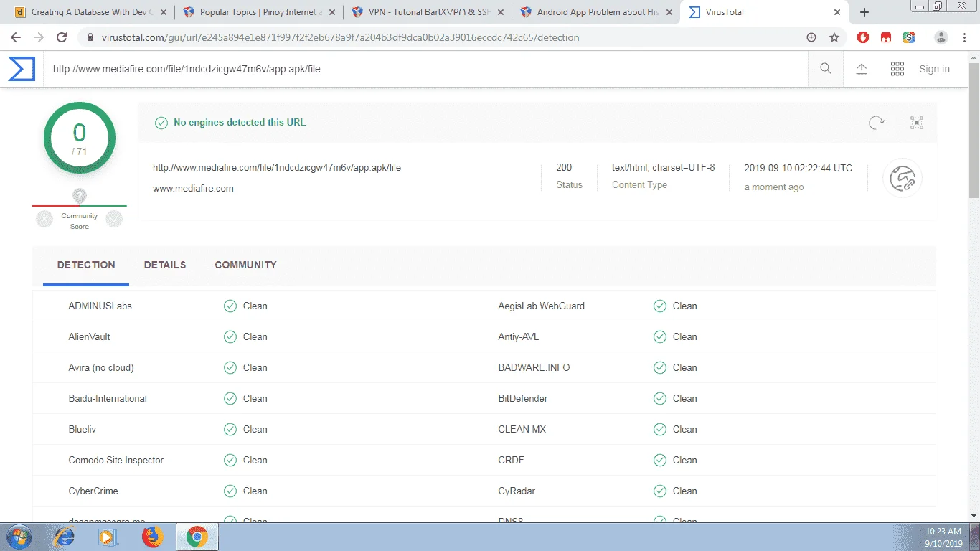Click the URL globe link icon
The width and height of the screenshot is (980, 551).
click(x=903, y=179)
